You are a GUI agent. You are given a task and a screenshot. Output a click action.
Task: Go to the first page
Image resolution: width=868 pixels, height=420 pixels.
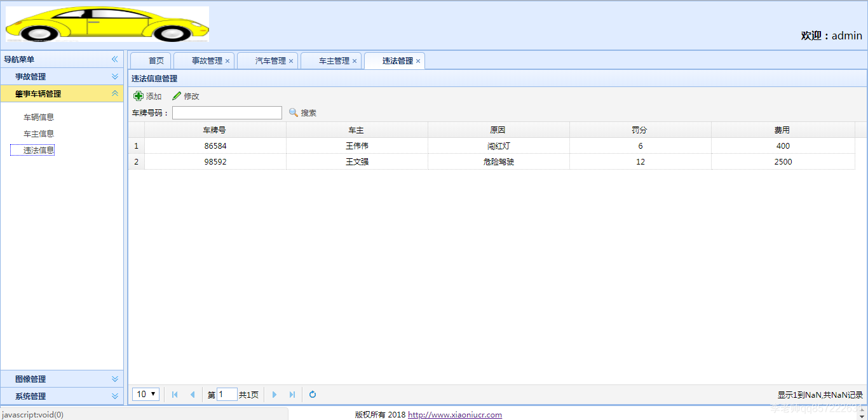click(175, 395)
